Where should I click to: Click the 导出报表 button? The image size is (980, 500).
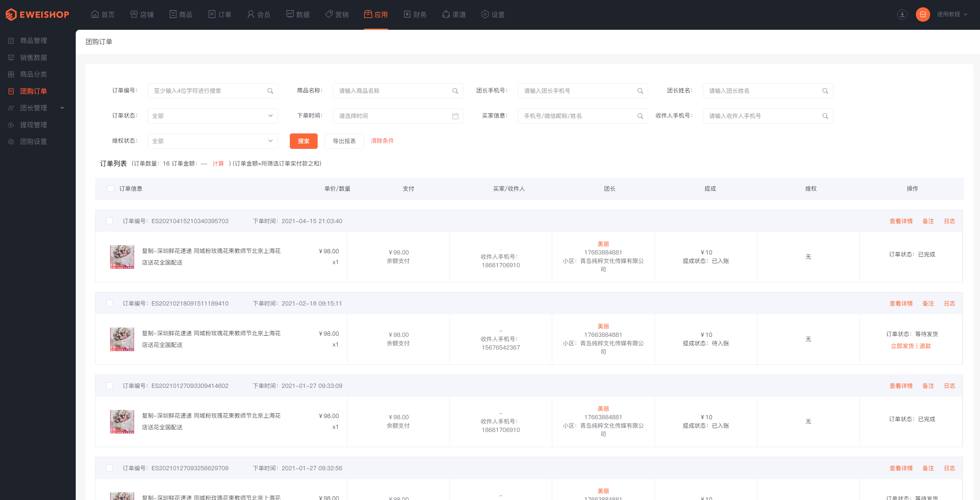pos(344,141)
